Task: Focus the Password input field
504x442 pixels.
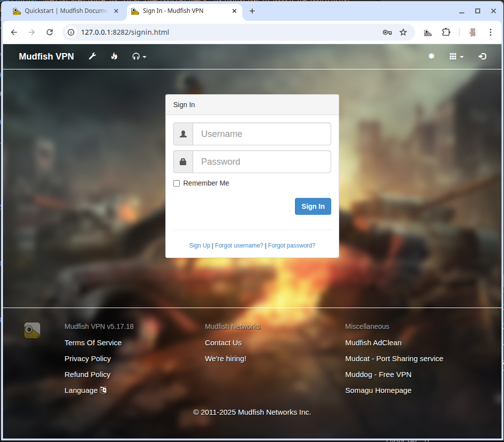Action: tap(262, 162)
